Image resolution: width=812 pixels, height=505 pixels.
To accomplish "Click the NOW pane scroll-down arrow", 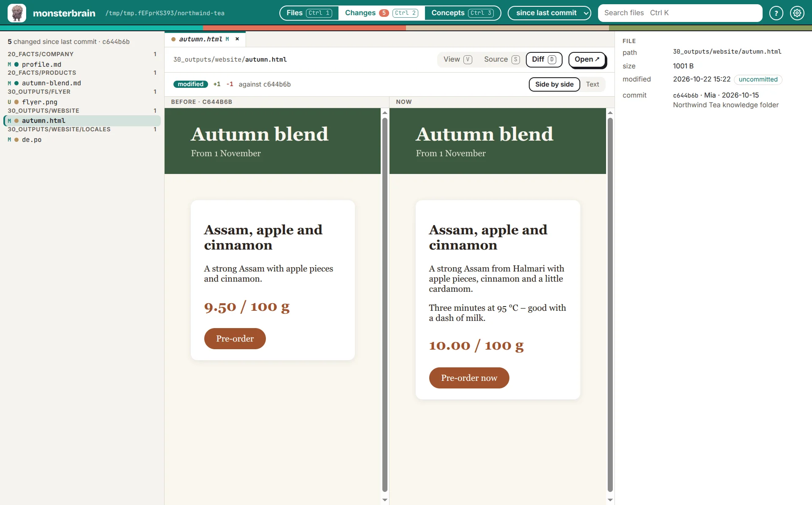I will 610,500.
